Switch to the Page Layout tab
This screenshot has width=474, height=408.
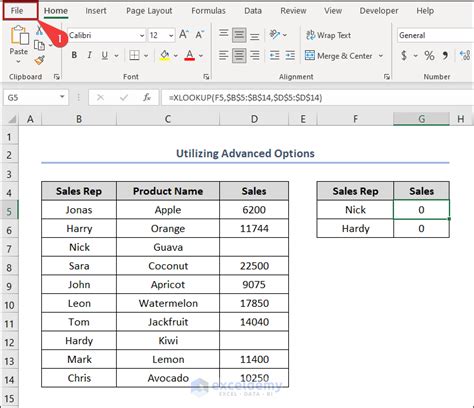pyautogui.click(x=149, y=11)
